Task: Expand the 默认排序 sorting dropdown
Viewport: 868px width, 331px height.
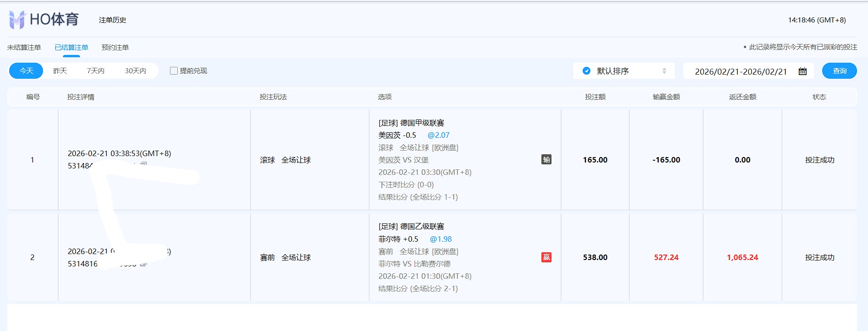Action: point(624,71)
